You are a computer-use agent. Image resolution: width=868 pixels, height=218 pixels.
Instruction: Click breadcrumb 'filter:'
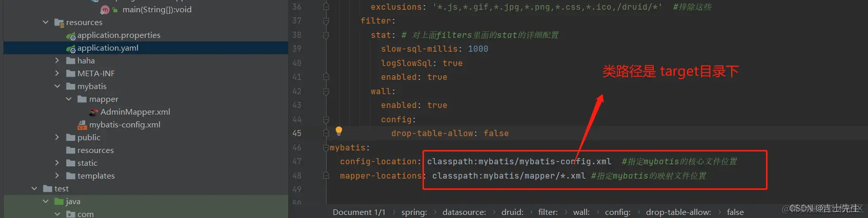point(548,212)
